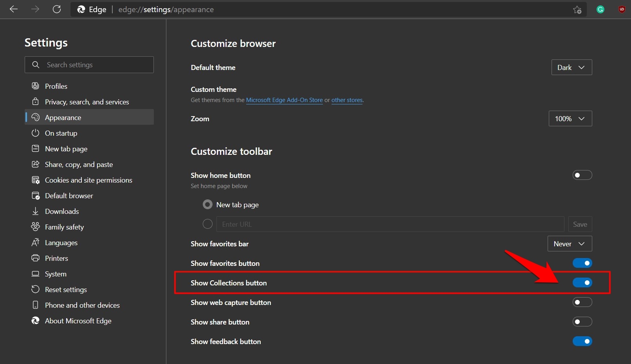
Task: Click the Privacy lock icon in sidebar
Action: pos(35,101)
